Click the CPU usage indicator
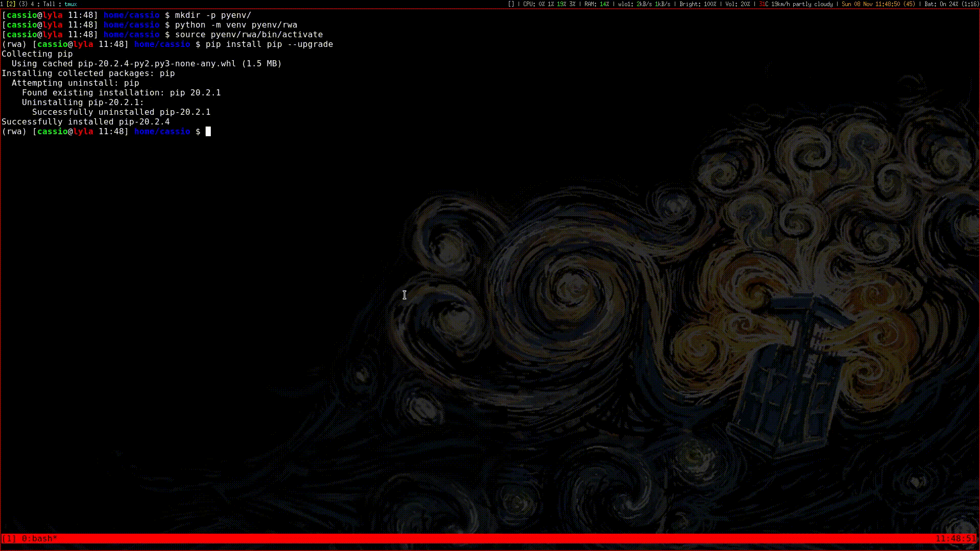 coord(549,4)
